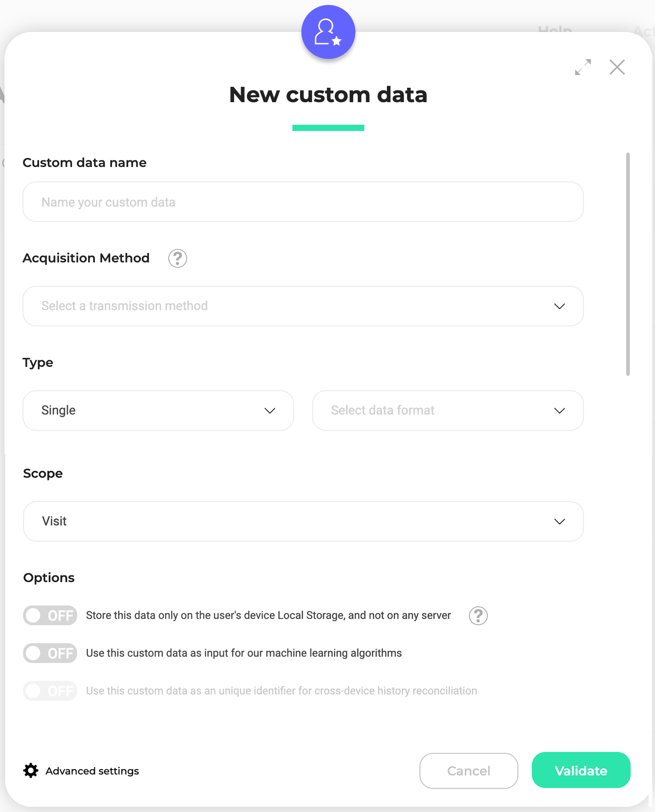Viewport: 655px width, 812px height.
Task: Click the dialog's vertical scrollbar
Action: (x=628, y=264)
